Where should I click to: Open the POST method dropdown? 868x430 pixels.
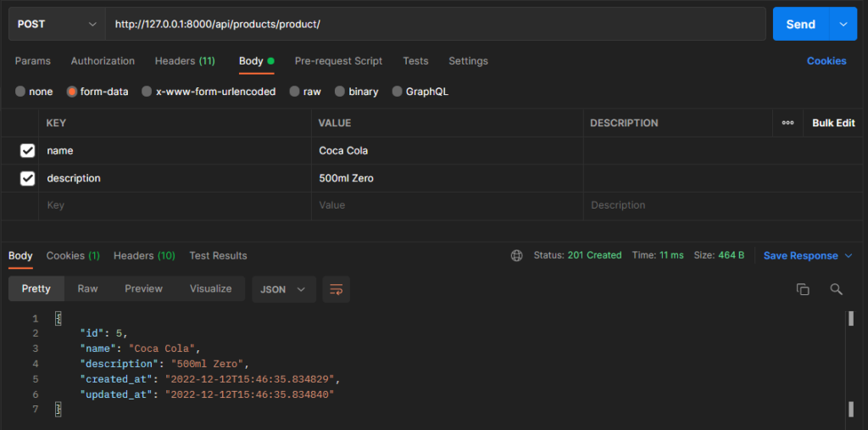click(57, 25)
